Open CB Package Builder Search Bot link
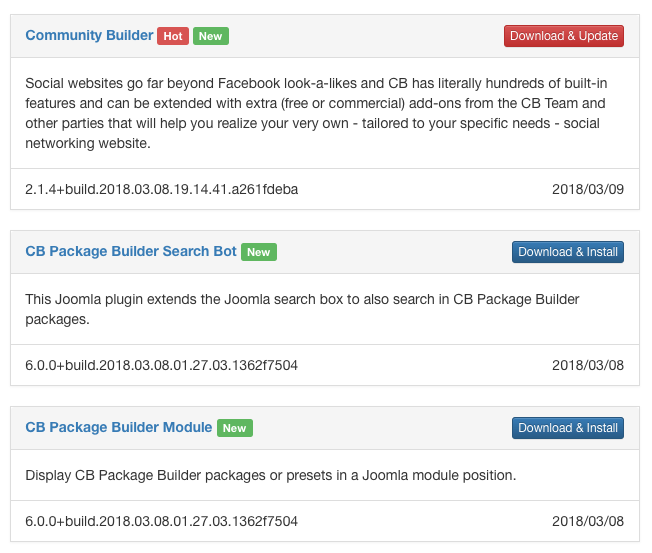This screenshot has width=652, height=553. 131,251
